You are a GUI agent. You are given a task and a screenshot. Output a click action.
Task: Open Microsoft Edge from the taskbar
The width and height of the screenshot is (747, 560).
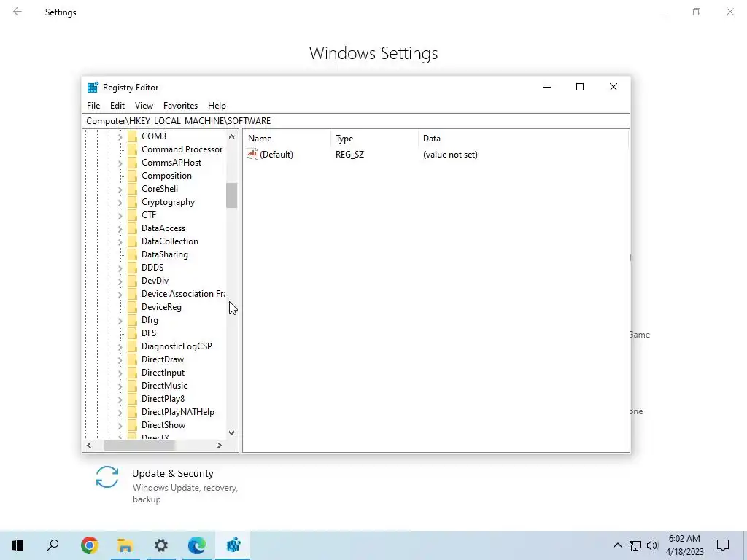tap(197, 545)
